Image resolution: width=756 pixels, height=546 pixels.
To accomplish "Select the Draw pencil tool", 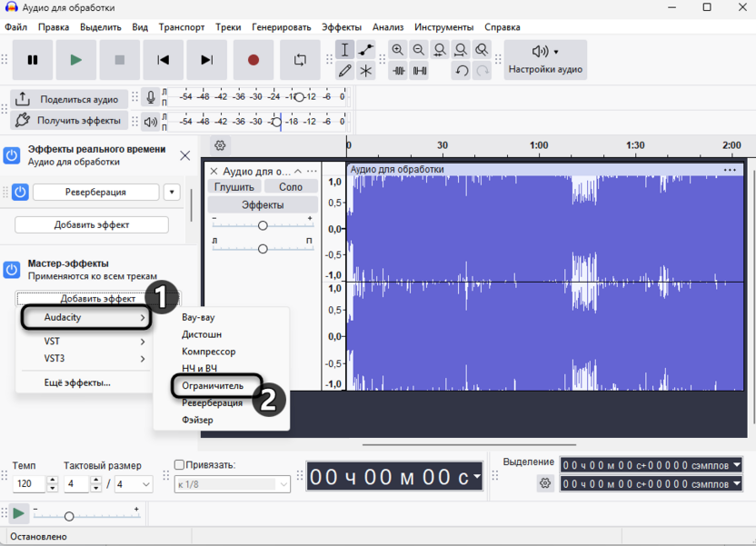I will point(344,71).
